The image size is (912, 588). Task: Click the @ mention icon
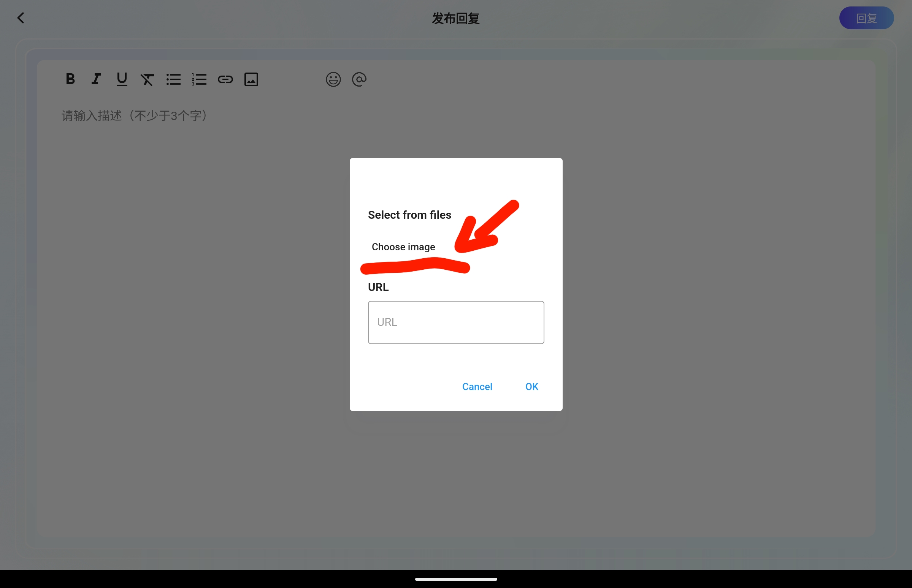359,79
